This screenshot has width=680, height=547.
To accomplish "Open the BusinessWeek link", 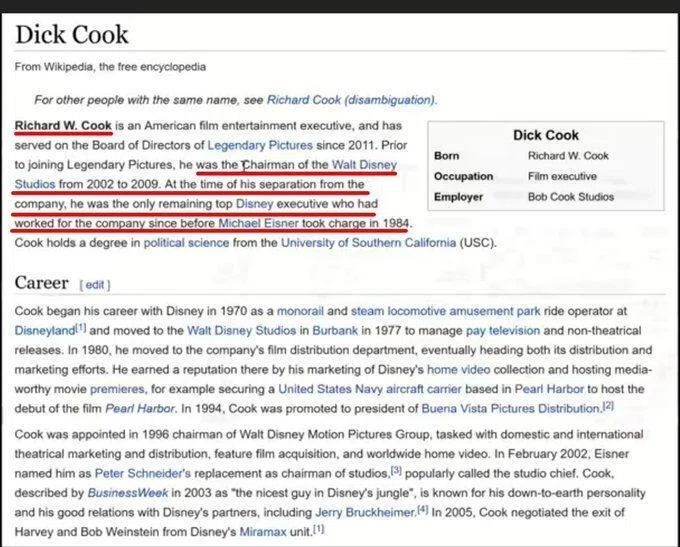I will point(128,493).
